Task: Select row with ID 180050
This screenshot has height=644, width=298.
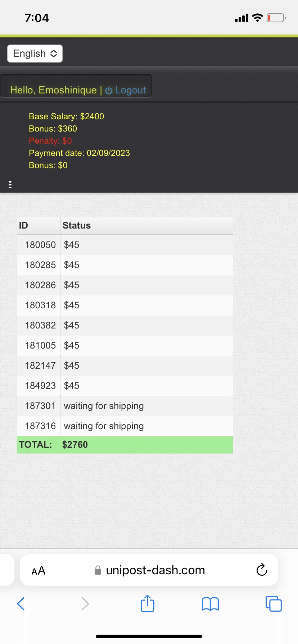Action: (125, 245)
